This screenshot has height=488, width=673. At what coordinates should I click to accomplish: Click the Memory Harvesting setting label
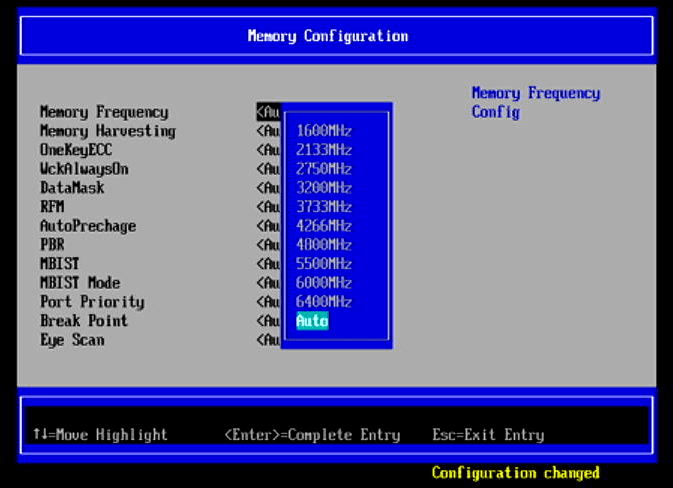[x=108, y=131]
